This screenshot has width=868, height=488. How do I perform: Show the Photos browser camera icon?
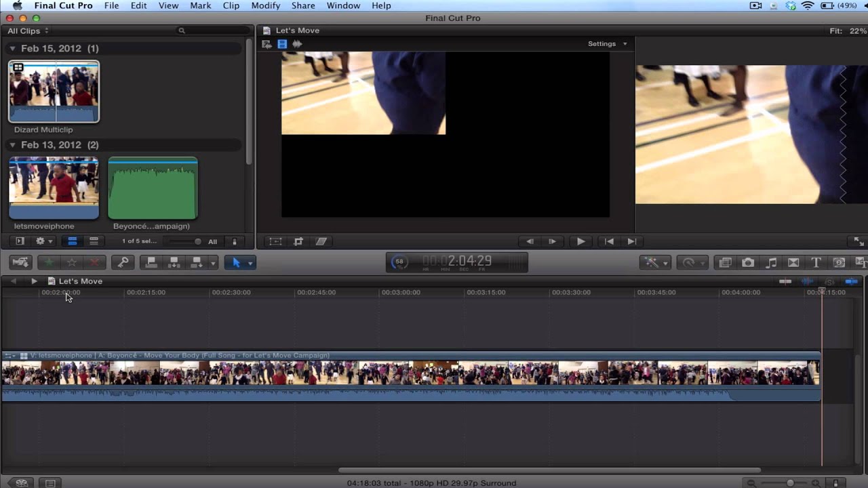[x=748, y=262]
